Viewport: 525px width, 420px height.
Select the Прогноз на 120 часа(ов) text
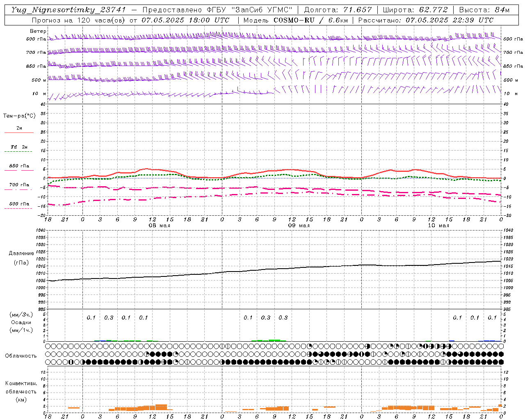coord(79,20)
